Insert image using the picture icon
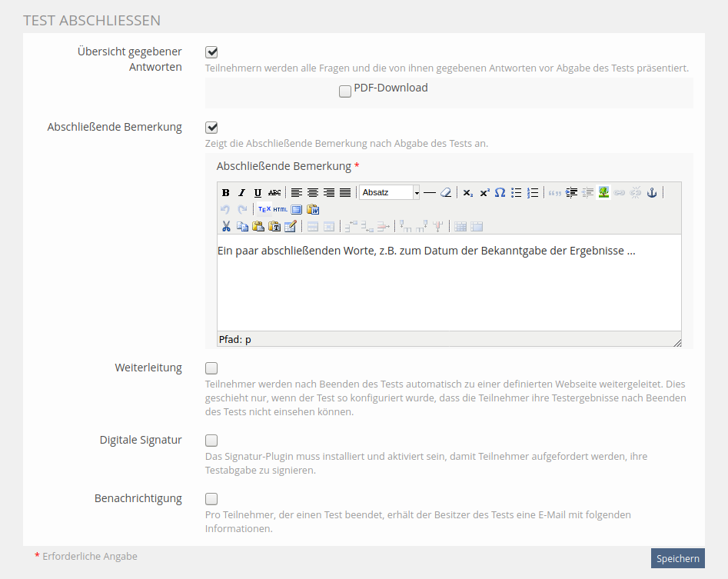 (x=604, y=193)
